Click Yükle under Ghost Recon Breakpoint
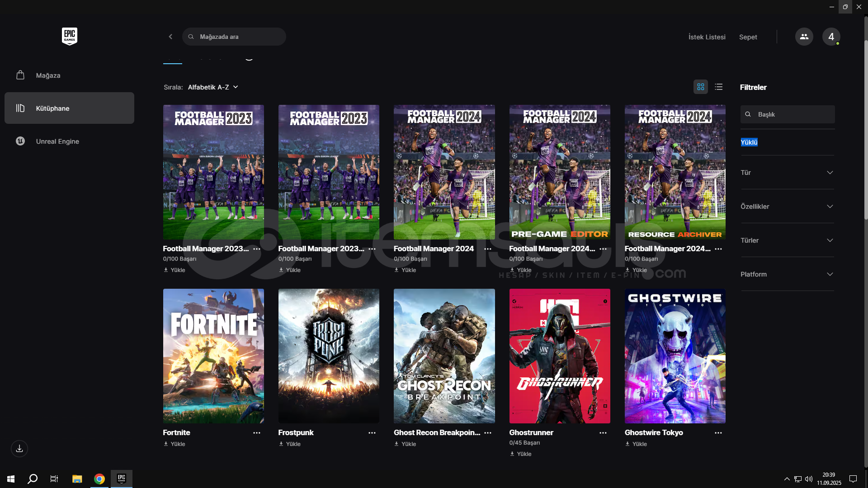Screen dimensions: 868x488 [x=405, y=444]
